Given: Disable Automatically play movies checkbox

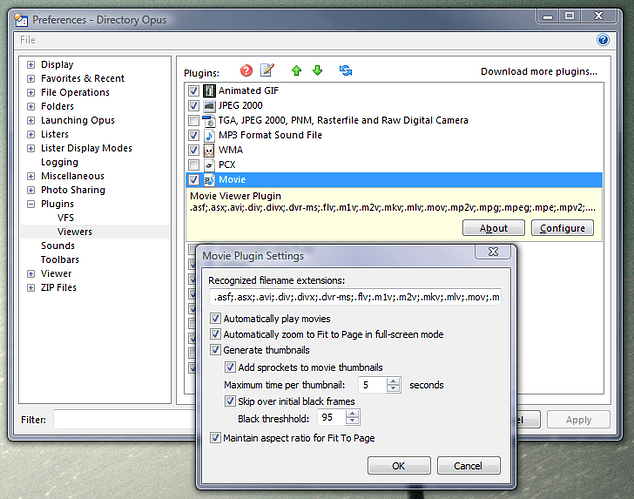Looking at the screenshot, I should pos(216,319).
